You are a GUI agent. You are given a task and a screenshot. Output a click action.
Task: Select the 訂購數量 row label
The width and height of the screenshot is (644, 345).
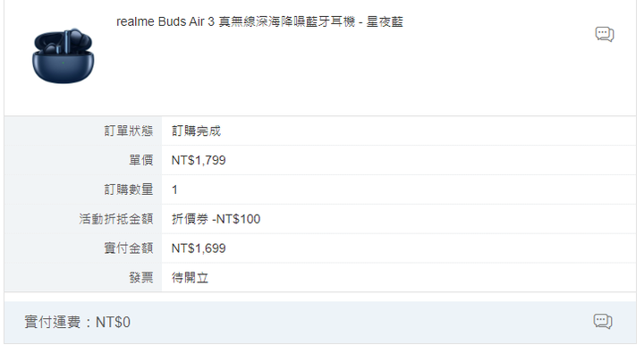click(129, 189)
